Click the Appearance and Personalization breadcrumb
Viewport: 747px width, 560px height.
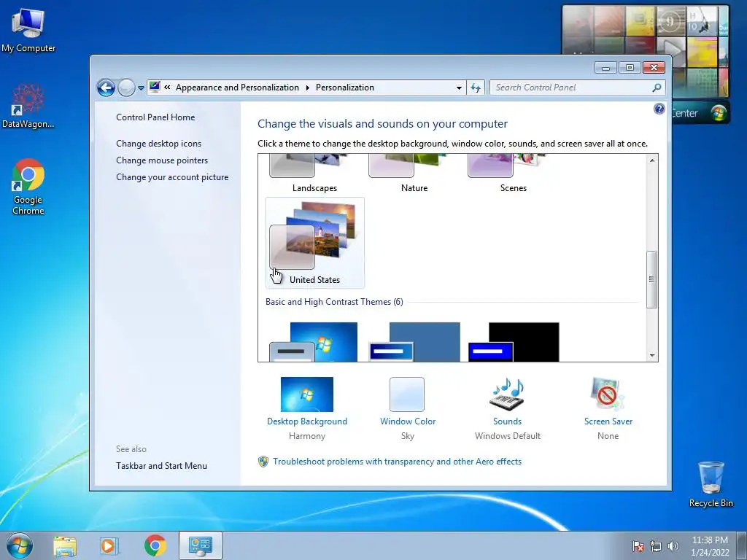point(237,87)
